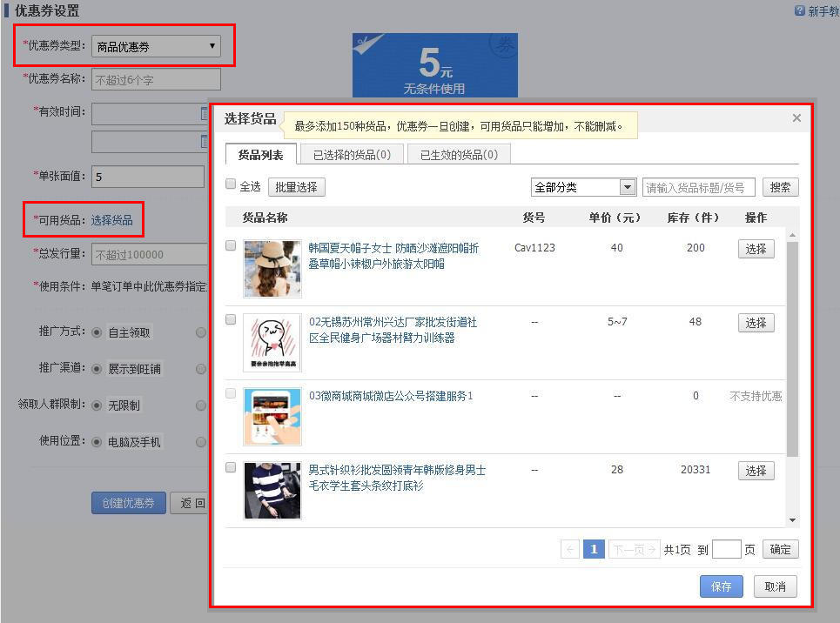Click the phone screen product thumbnail
Viewport: 840px width, 623px height.
(272, 416)
